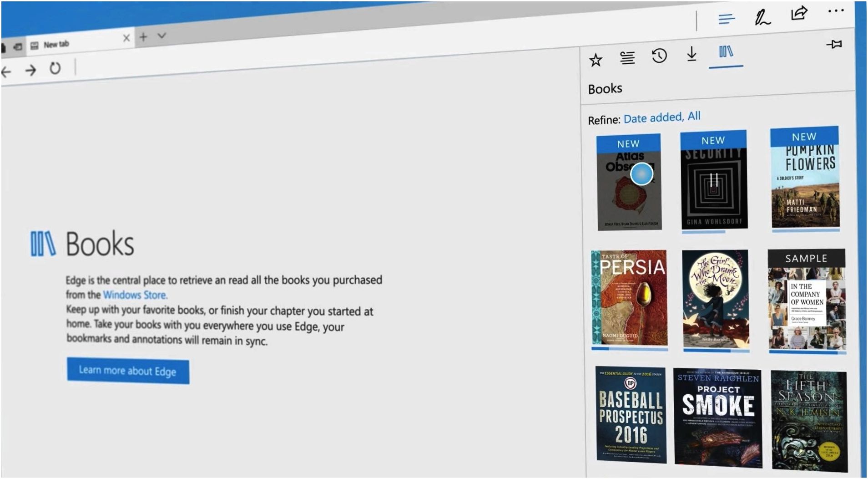Close the New tab tab
This screenshot has width=868, height=479.
coord(126,38)
